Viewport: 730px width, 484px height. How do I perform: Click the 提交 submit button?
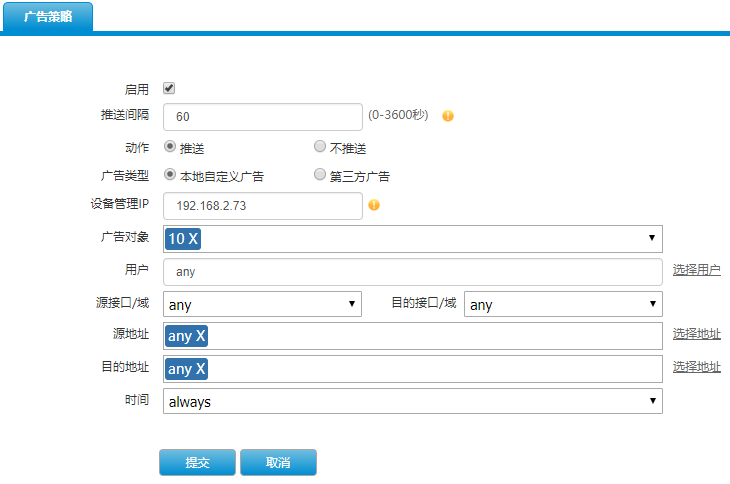coord(197,462)
